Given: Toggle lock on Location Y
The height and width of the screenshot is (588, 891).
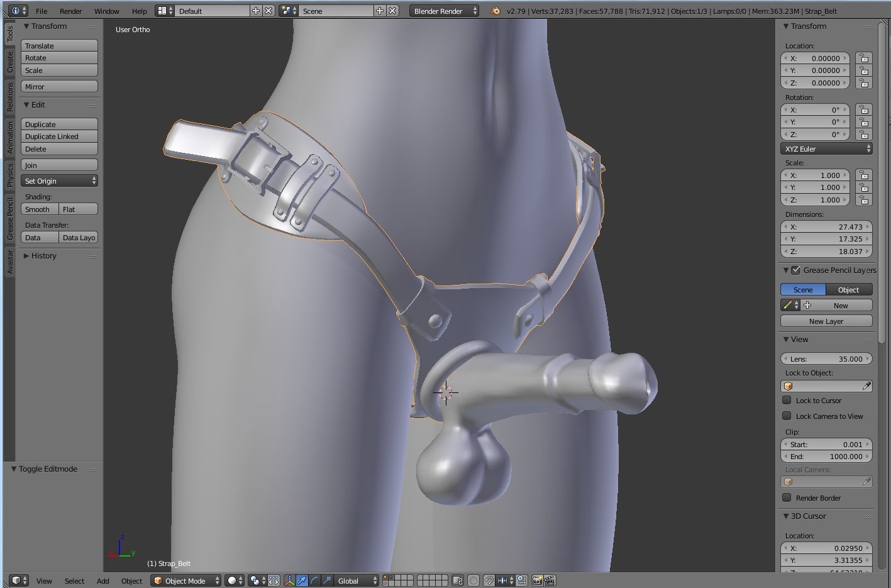Looking at the screenshot, I should (864, 70).
